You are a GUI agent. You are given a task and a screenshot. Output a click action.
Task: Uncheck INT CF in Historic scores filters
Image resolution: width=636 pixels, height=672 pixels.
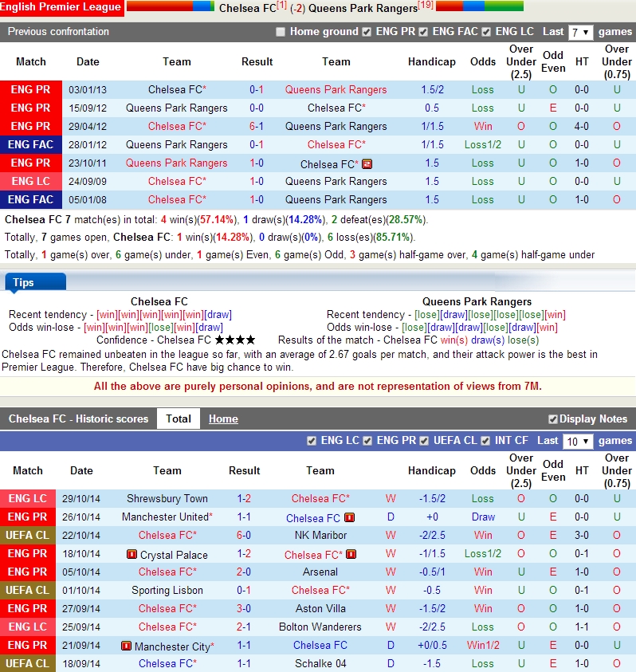click(485, 441)
